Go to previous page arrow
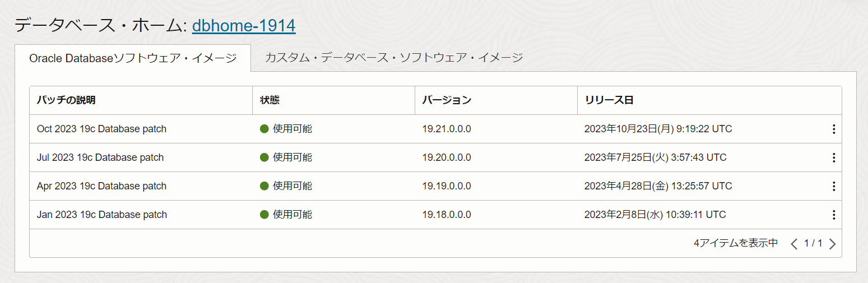The image size is (868, 283). coord(793,244)
